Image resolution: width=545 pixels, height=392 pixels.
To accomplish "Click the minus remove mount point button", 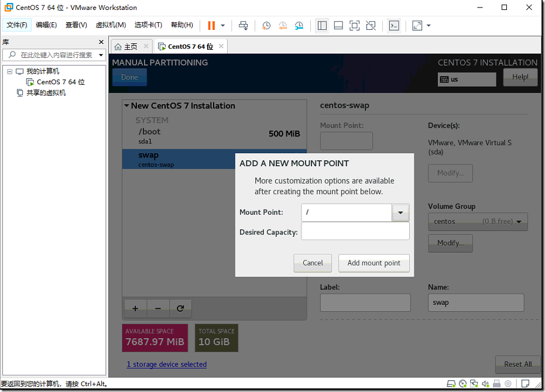I will (158, 308).
